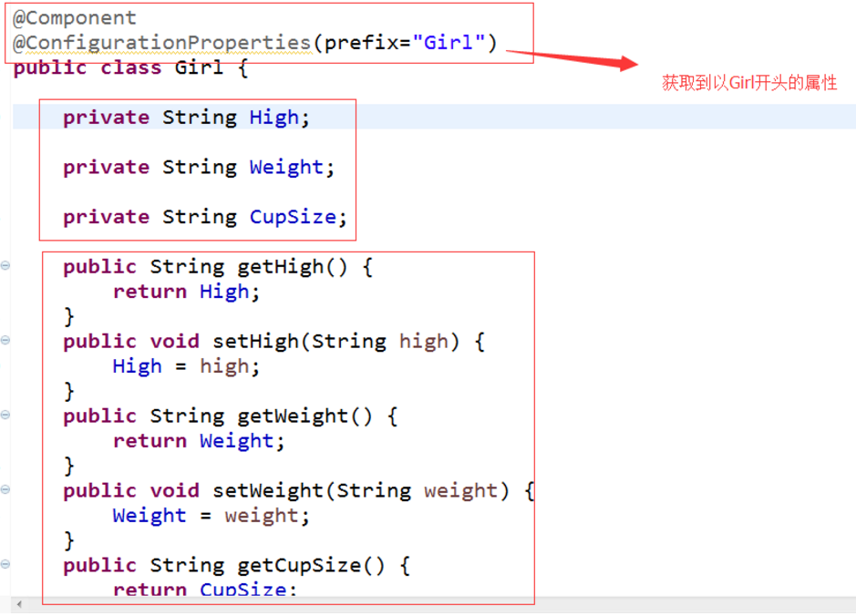The image size is (856, 616).
Task: Collapse the setHigh(String high) fold marker
Action: [x=5, y=341]
